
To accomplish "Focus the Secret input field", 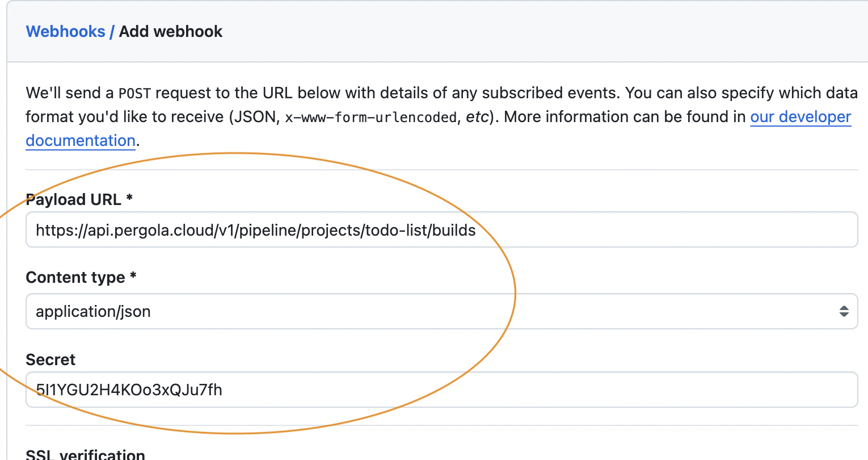I will [x=511, y=390].
